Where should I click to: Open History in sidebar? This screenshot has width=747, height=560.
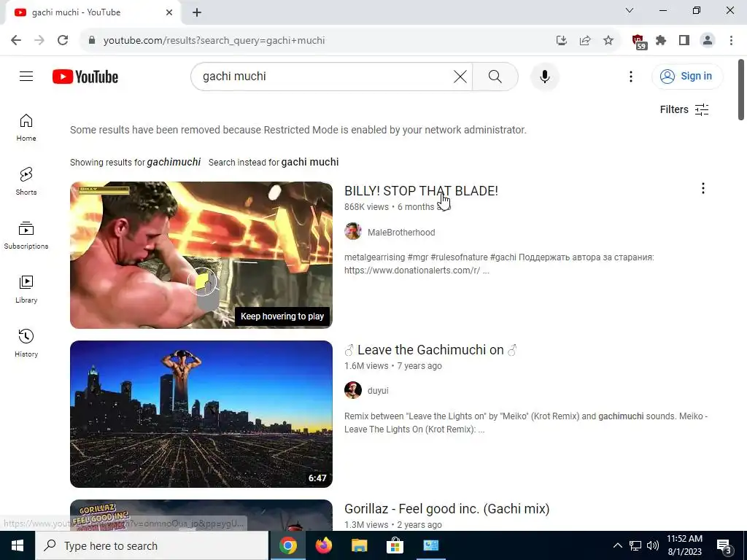click(x=26, y=343)
